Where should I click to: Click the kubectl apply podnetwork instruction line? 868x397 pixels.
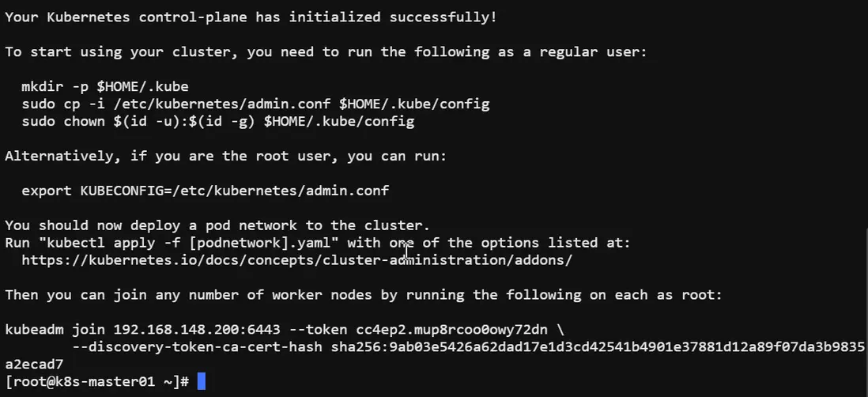pyautogui.click(x=318, y=243)
